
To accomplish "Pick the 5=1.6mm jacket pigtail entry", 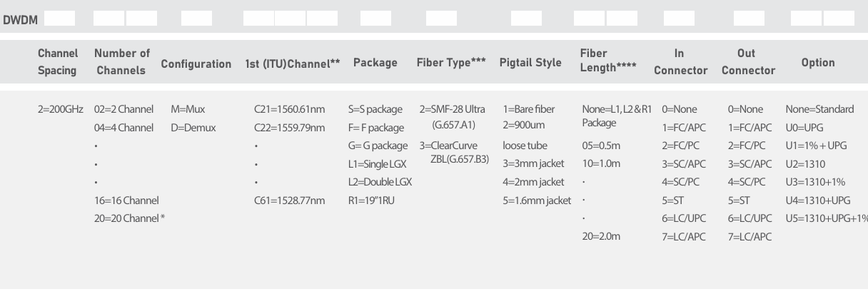I will point(537,201).
